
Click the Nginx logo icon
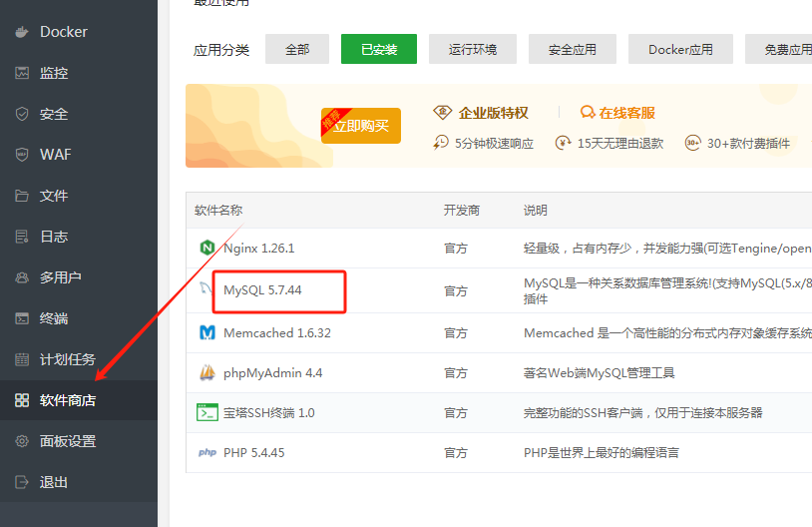click(207, 248)
